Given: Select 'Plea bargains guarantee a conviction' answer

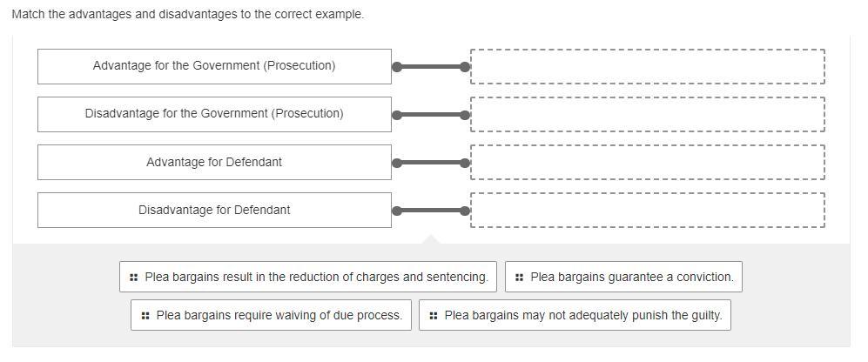Looking at the screenshot, I should coord(631,278).
